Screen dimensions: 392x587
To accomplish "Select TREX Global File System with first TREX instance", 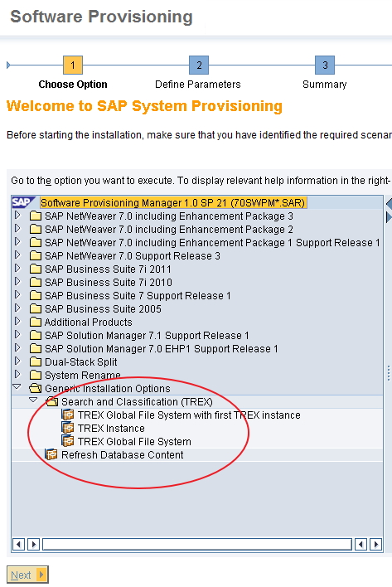I will pyautogui.click(x=189, y=415).
